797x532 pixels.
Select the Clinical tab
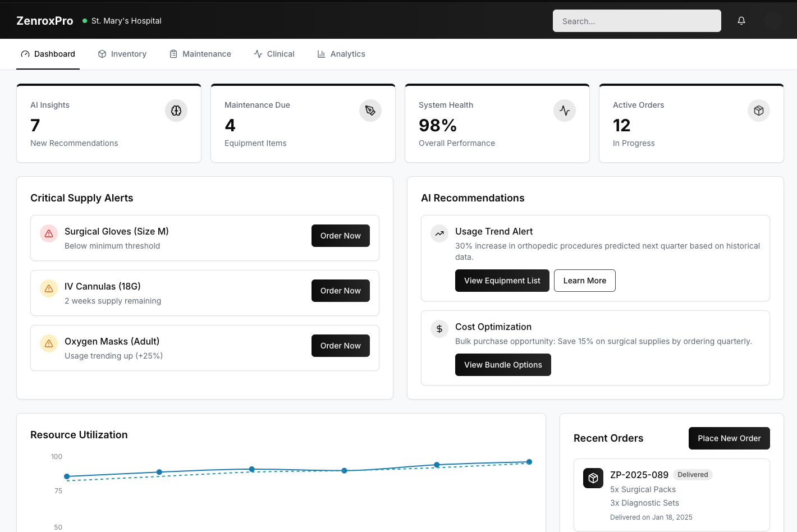click(274, 54)
